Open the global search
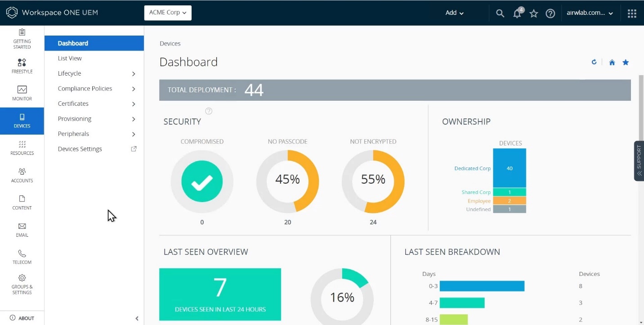Viewport: 644px width, 325px height. click(500, 13)
